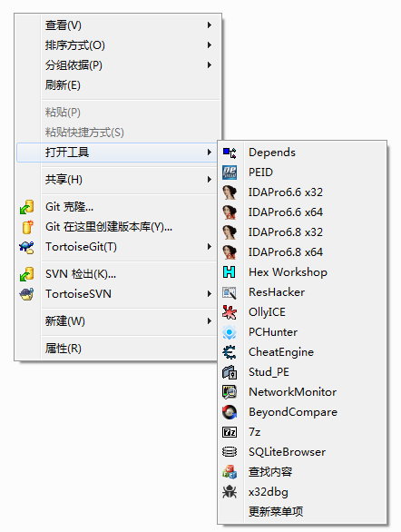The height and width of the screenshot is (532, 401).
Task: Click the 查找内容 text label
Action: pyautogui.click(x=270, y=472)
